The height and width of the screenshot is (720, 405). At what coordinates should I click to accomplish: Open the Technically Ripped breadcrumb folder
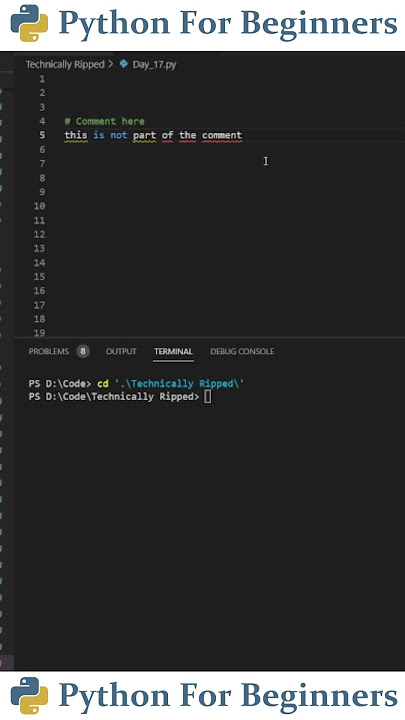pos(65,64)
